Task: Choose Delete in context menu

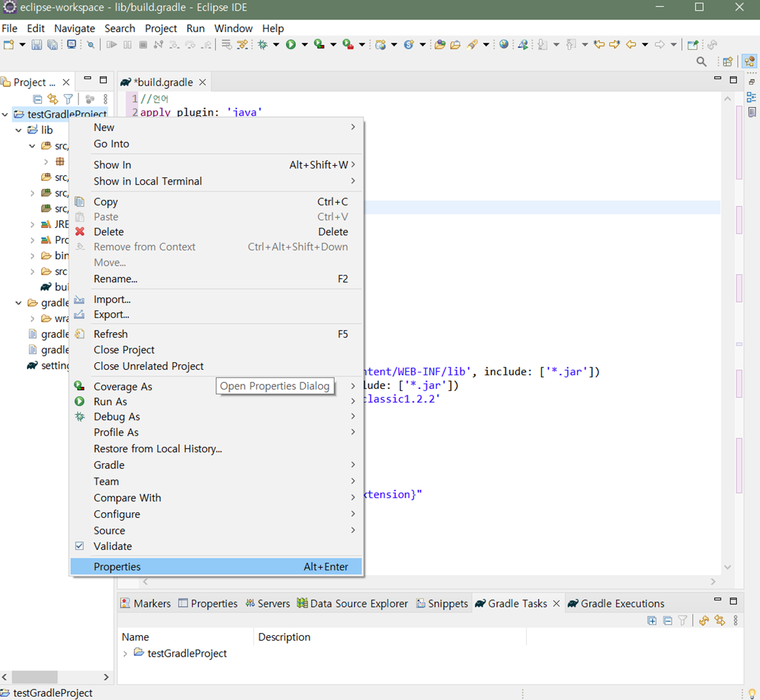Action: (215, 232)
